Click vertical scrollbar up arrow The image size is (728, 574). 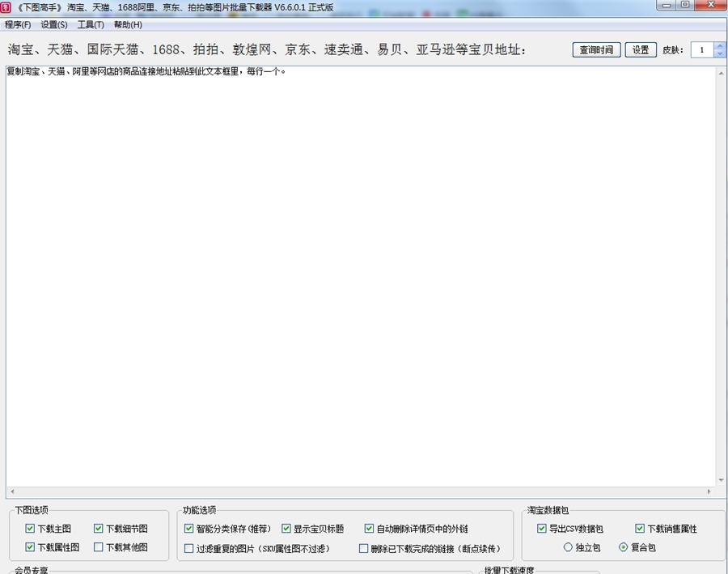(721, 73)
